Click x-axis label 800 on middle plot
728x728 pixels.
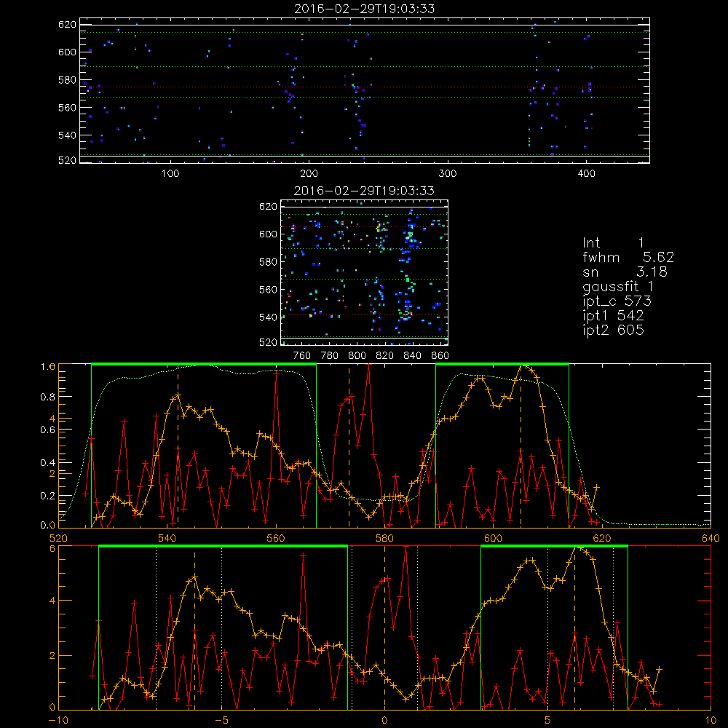point(357,356)
